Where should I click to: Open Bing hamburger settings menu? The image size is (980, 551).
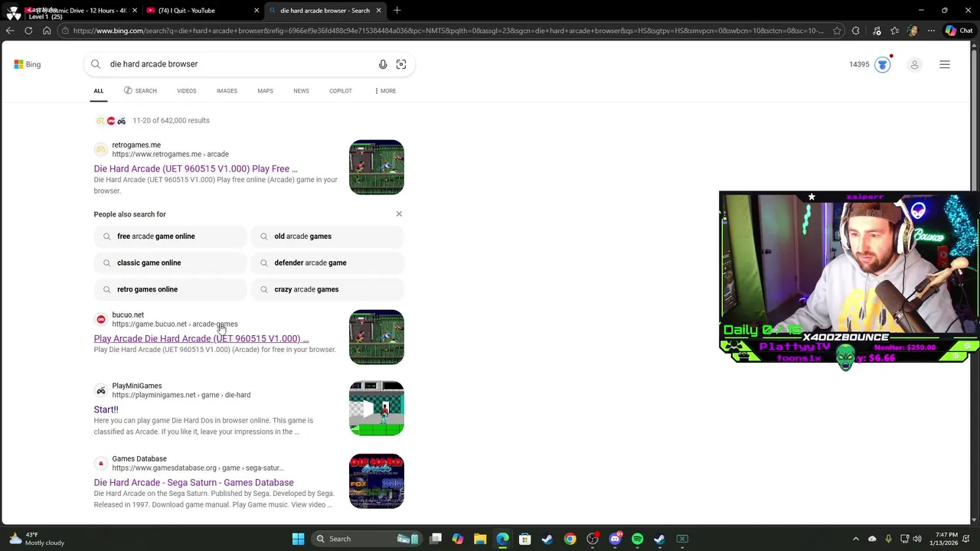coord(945,64)
